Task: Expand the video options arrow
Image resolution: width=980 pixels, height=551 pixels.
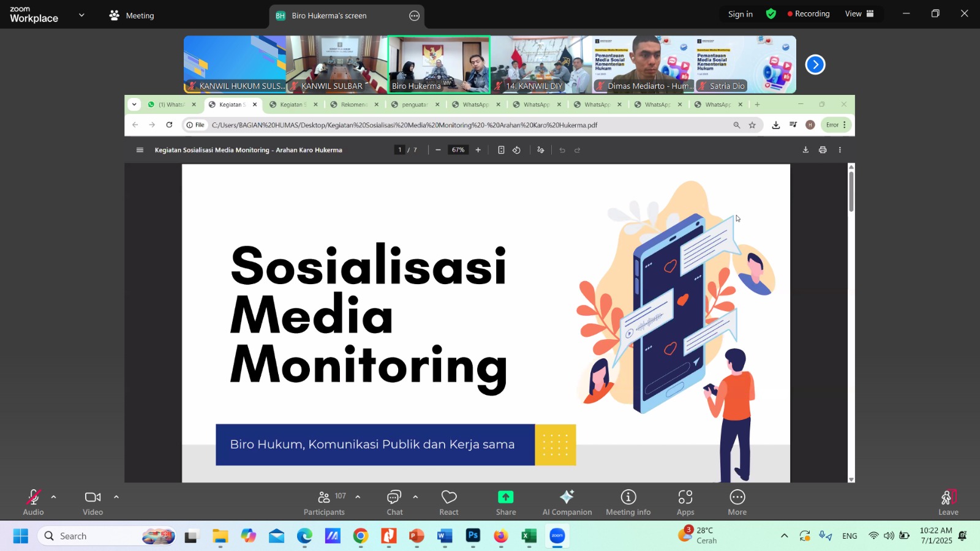Action: click(x=116, y=497)
